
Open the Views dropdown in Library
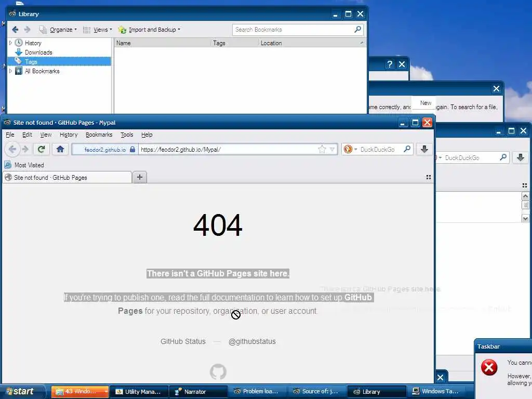97,30
